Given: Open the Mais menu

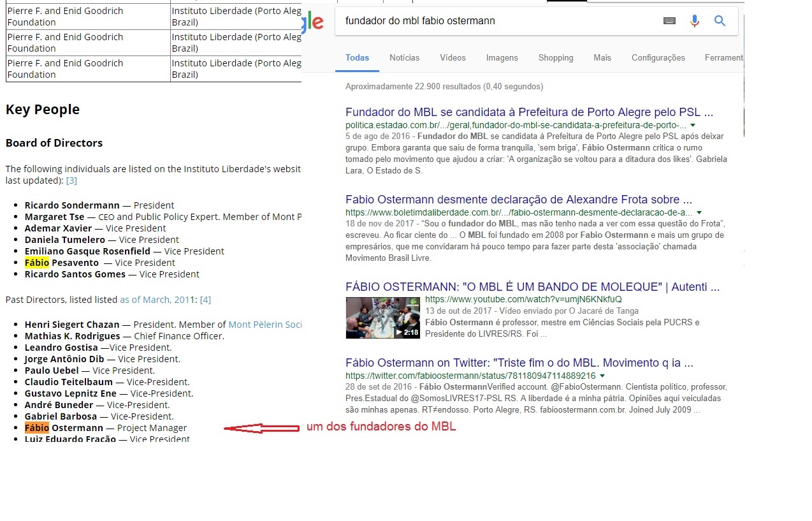Looking at the screenshot, I should [602, 57].
